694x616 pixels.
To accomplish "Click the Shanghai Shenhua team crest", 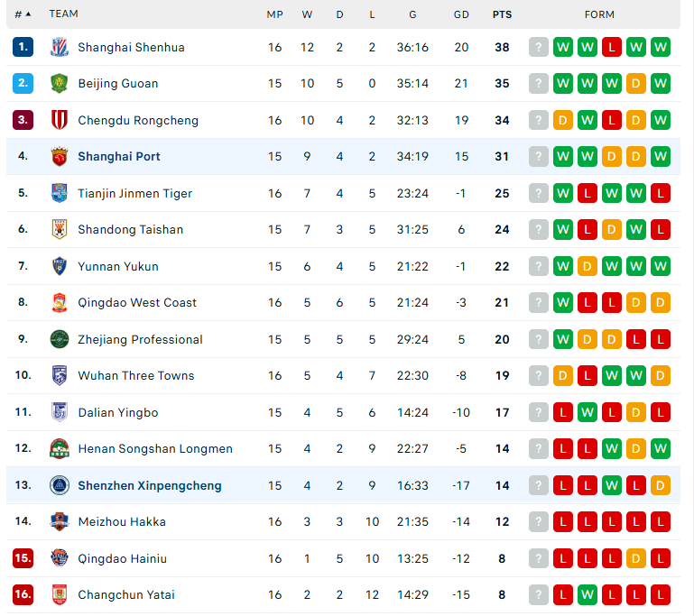I will click(60, 47).
